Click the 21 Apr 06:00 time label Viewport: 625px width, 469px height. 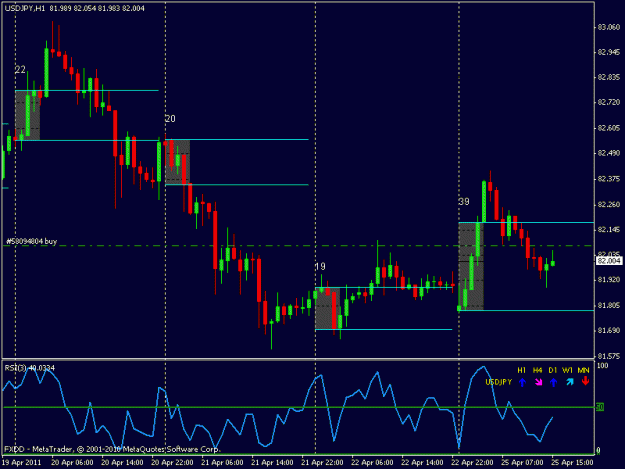[222, 463]
